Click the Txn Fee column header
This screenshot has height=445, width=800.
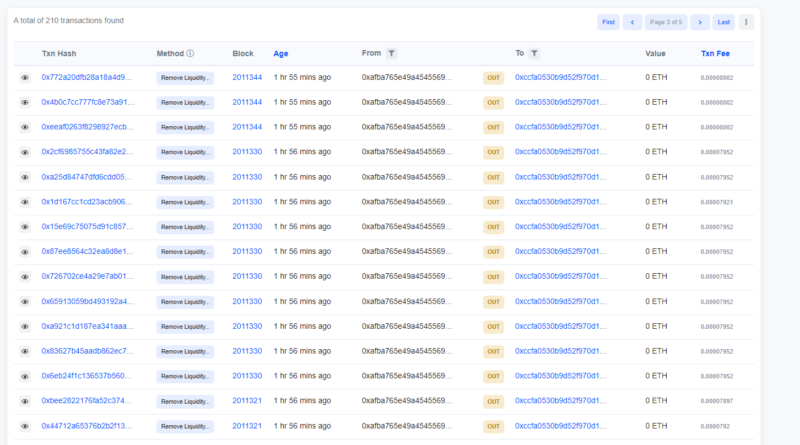pos(717,53)
